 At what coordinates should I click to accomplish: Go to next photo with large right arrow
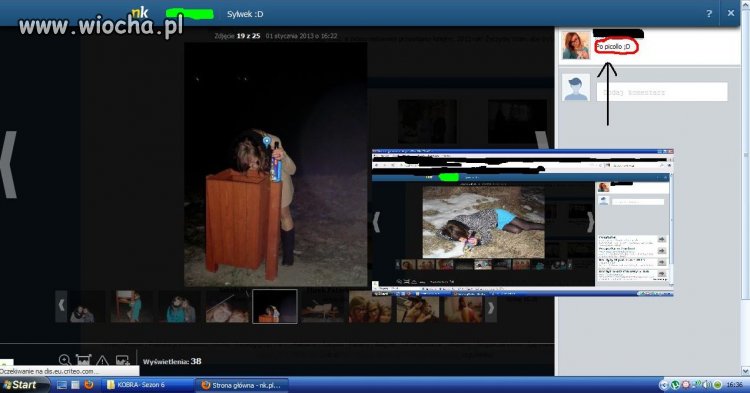pyautogui.click(x=543, y=141)
